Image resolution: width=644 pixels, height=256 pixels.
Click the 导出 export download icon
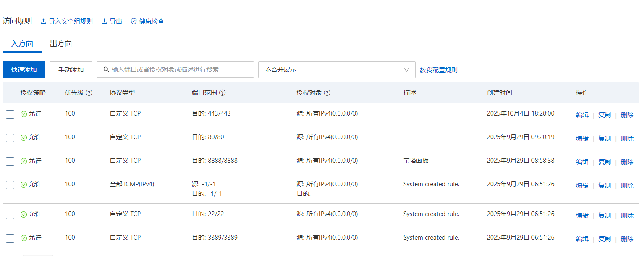pyautogui.click(x=105, y=21)
